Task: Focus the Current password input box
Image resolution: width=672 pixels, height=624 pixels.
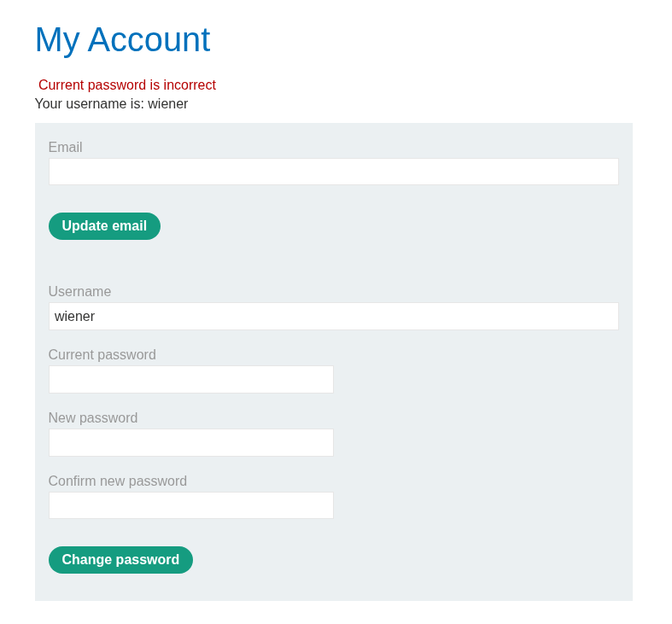Action: pos(190,380)
